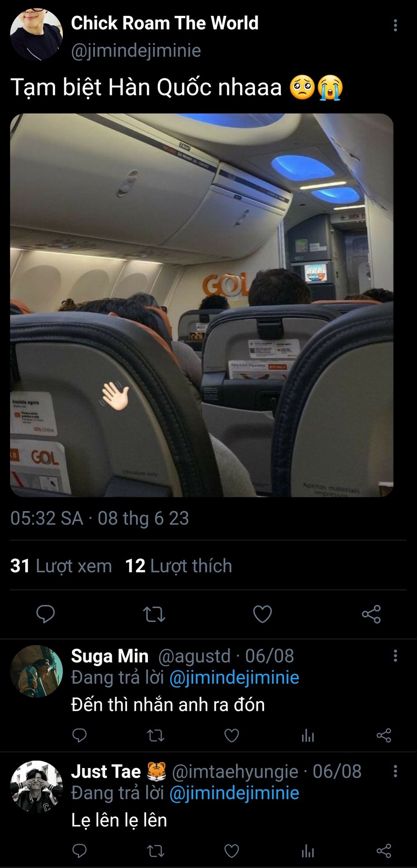The image size is (417, 868).
Task: Like Just Tae's reply
Action: 232,851
